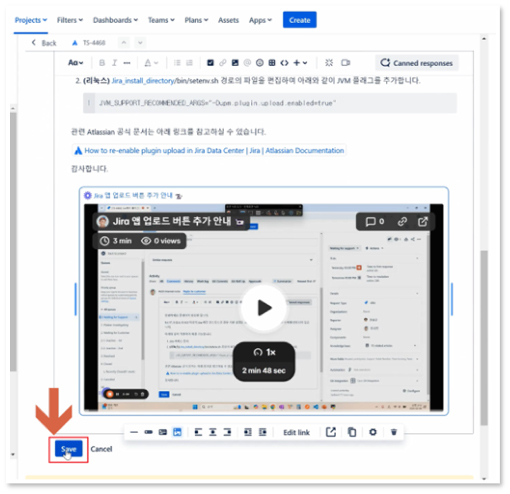This screenshot has width=510, height=494.
Task: Insert a code snippet
Action: click(x=284, y=63)
